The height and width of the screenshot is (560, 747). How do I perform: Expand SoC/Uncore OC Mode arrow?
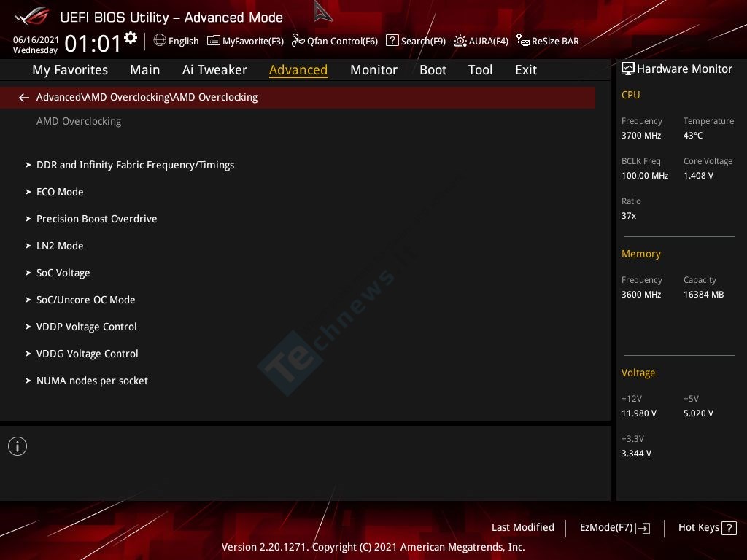pyautogui.click(x=28, y=300)
